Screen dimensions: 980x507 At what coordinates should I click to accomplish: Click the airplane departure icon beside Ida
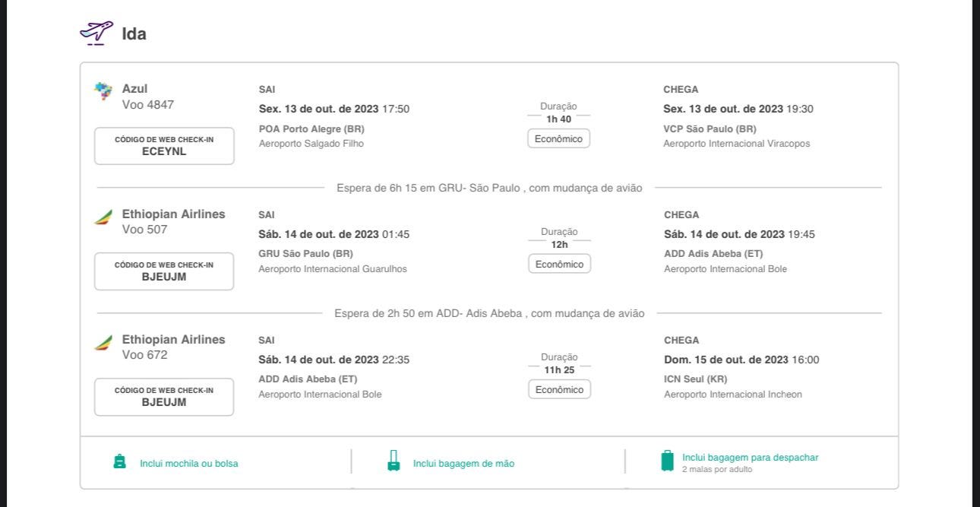coord(96,33)
